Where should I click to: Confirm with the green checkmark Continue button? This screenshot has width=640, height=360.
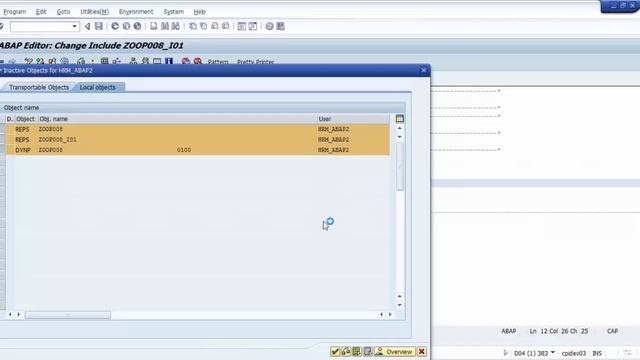[335, 351]
